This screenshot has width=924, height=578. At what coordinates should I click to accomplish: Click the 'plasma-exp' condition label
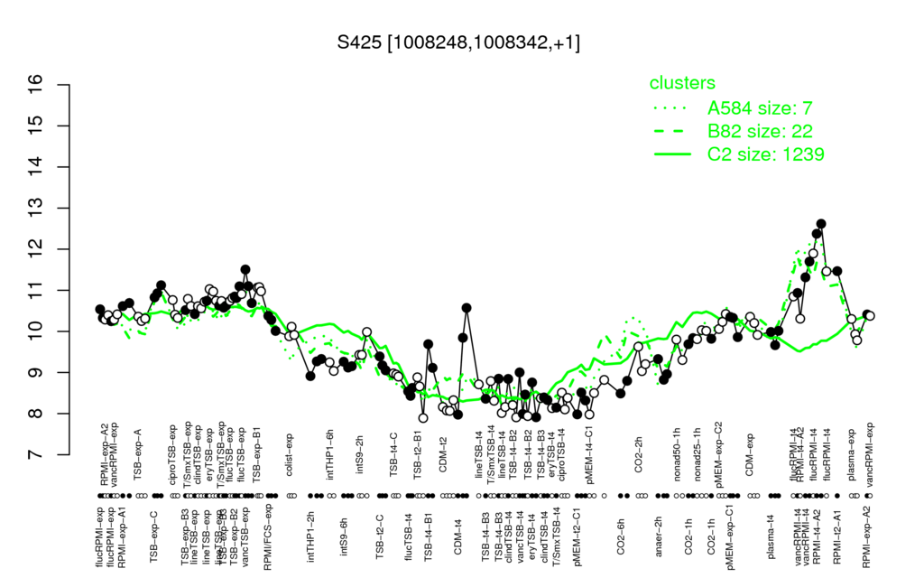852,454
